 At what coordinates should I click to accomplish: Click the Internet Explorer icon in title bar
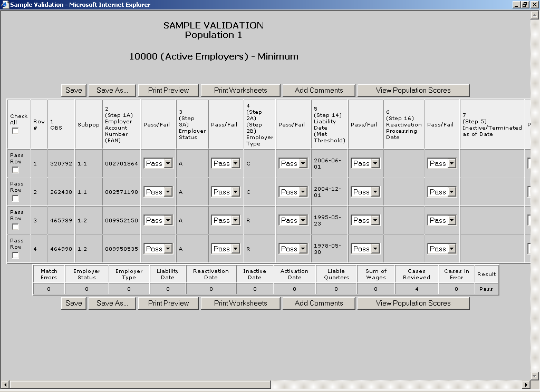pos(5,5)
